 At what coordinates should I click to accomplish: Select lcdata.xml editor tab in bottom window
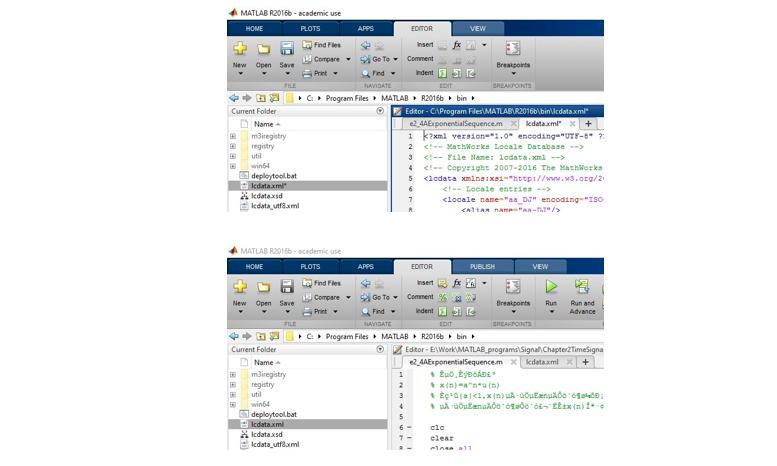(x=542, y=362)
